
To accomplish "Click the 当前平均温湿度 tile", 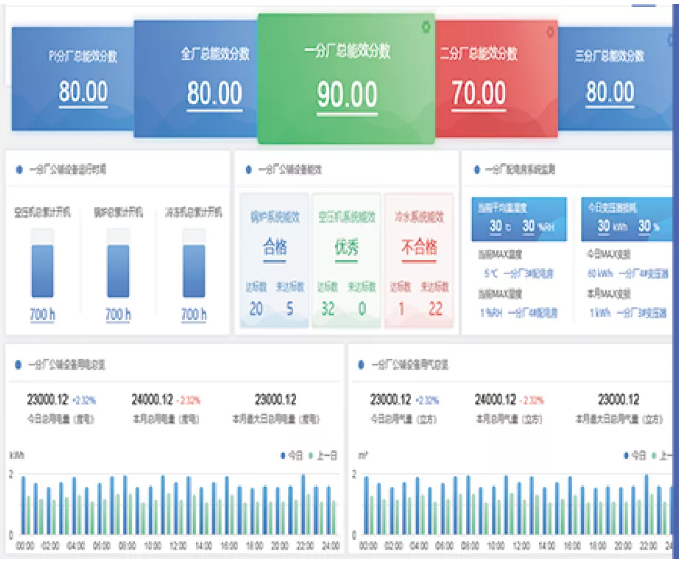I will tap(518, 218).
